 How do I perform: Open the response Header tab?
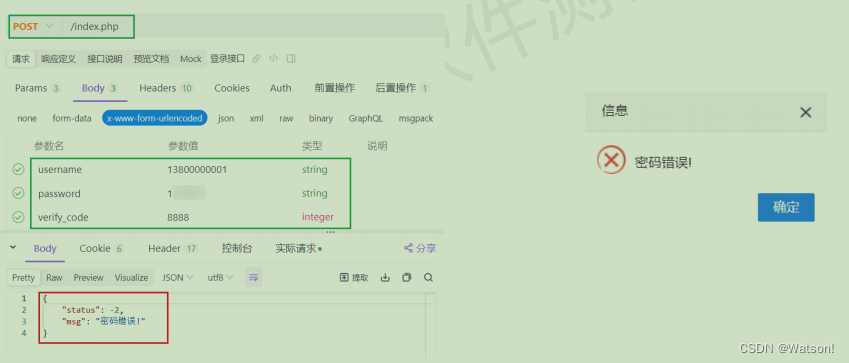173,249
